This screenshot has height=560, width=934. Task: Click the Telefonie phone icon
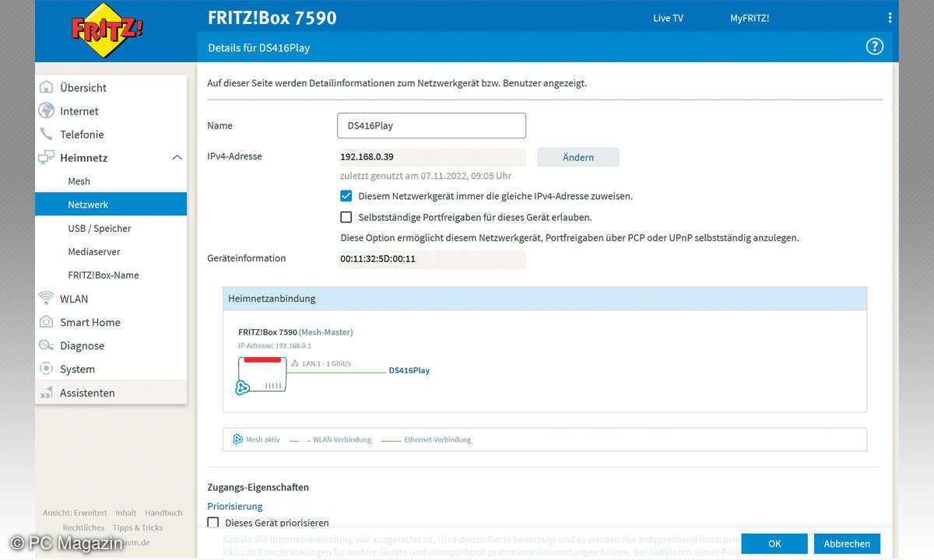(x=47, y=134)
